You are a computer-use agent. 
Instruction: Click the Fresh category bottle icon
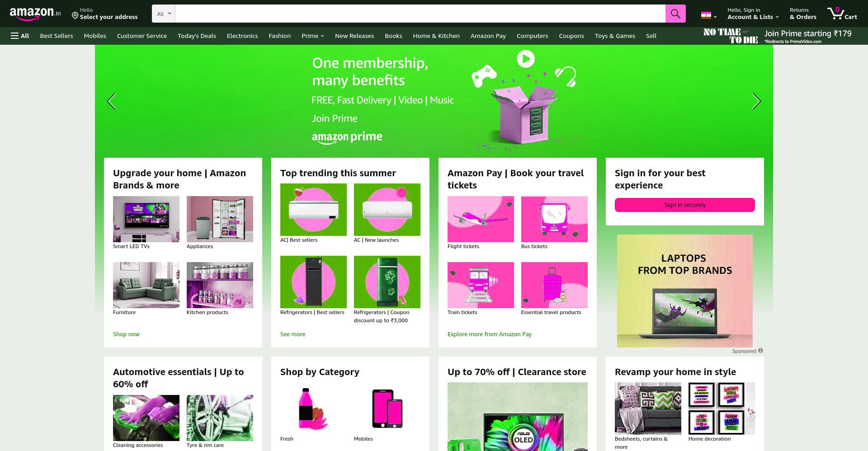(x=313, y=409)
